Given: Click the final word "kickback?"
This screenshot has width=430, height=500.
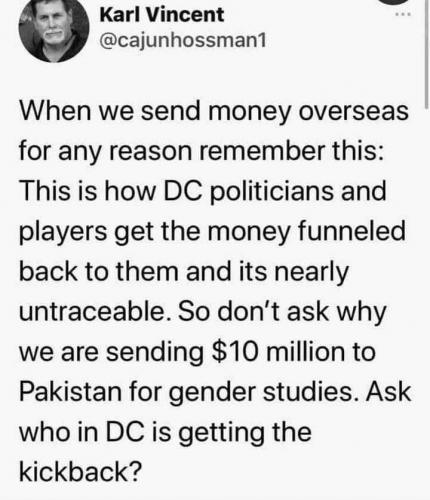Looking at the screenshot, I should pyautogui.click(x=81, y=472).
